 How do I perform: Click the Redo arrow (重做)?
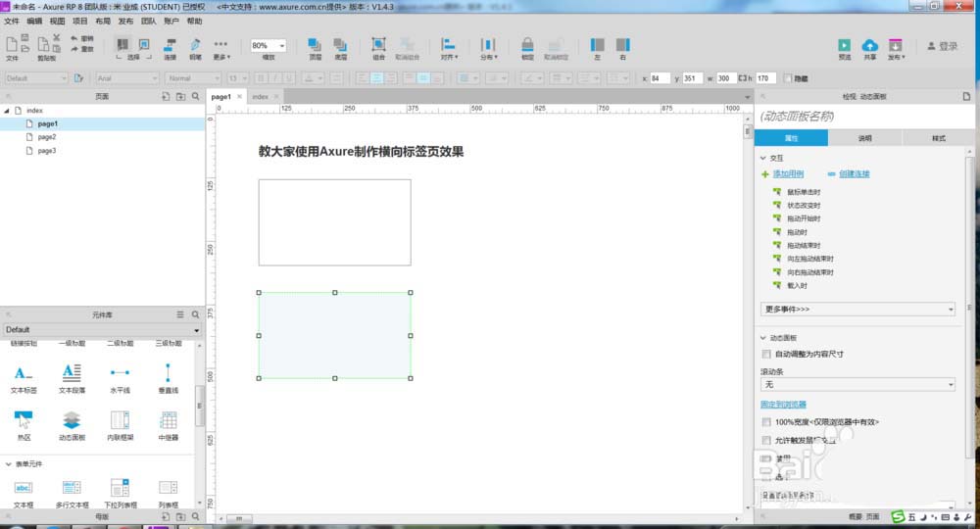tap(75, 49)
